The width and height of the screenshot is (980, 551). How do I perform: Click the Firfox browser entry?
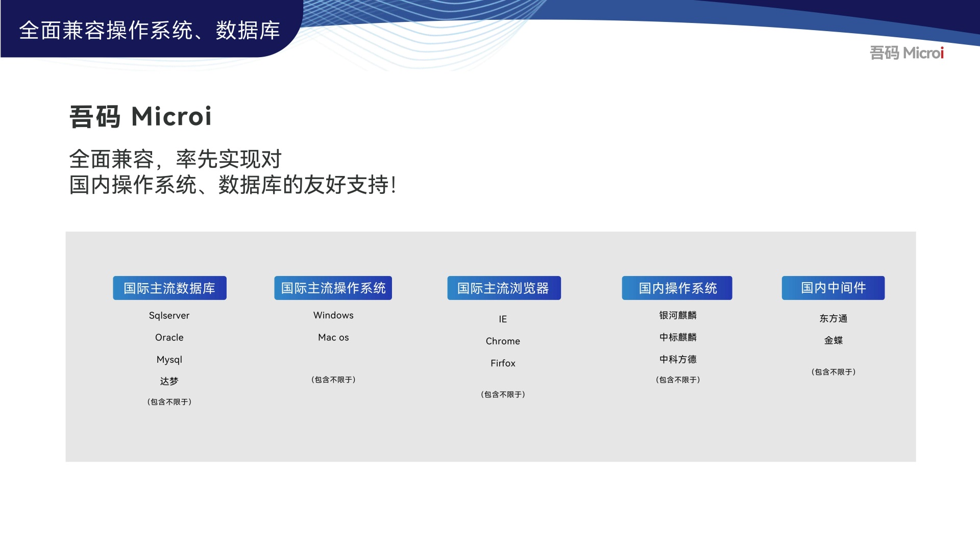(x=503, y=363)
